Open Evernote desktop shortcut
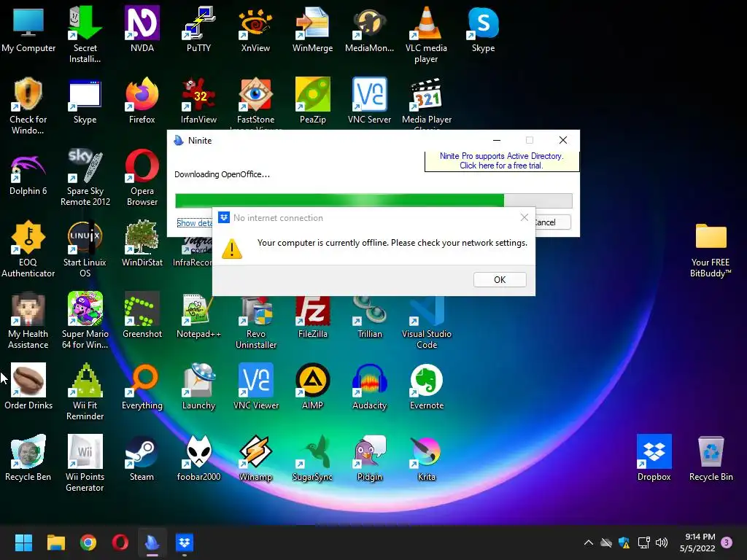The image size is (747, 560). tap(426, 387)
